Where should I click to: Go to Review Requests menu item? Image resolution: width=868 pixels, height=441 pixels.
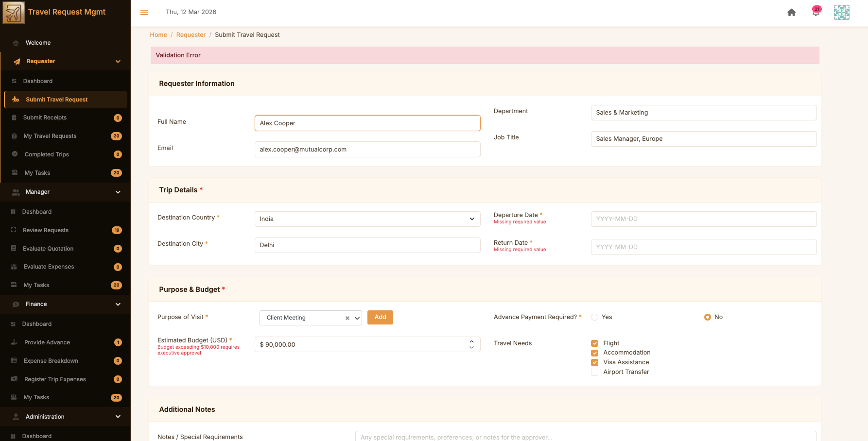pyautogui.click(x=46, y=230)
